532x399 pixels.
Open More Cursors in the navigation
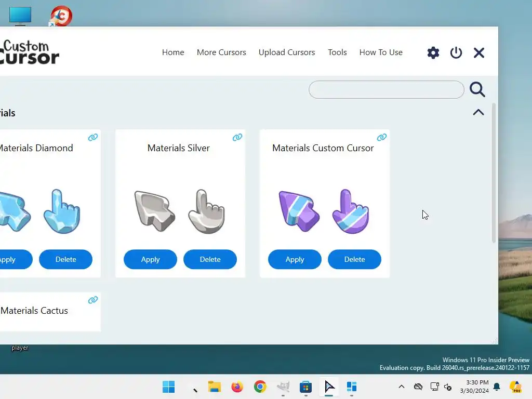[x=221, y=52]
